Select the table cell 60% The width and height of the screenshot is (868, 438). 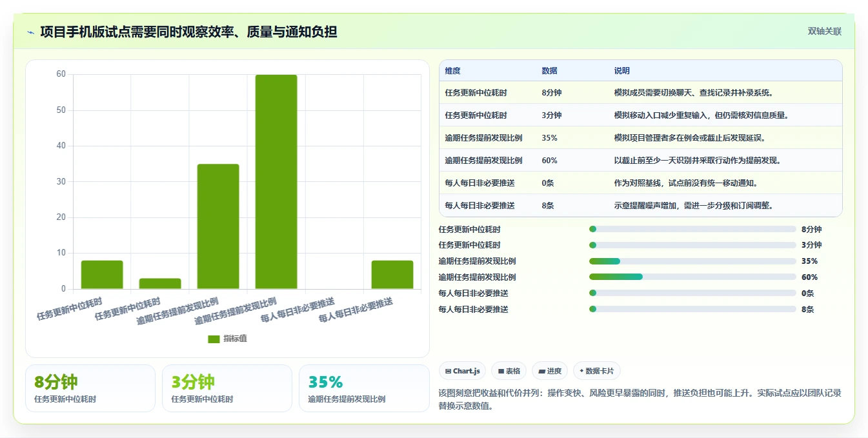550,161
